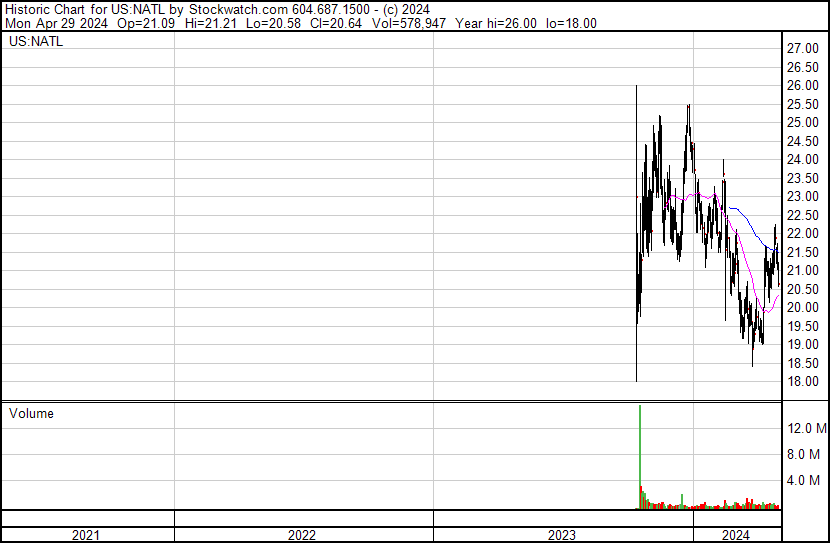Viewport: 830px width, 543px height.
Task: Click the lo=18.00 yearly low value
Action: (x=571, y=24)
